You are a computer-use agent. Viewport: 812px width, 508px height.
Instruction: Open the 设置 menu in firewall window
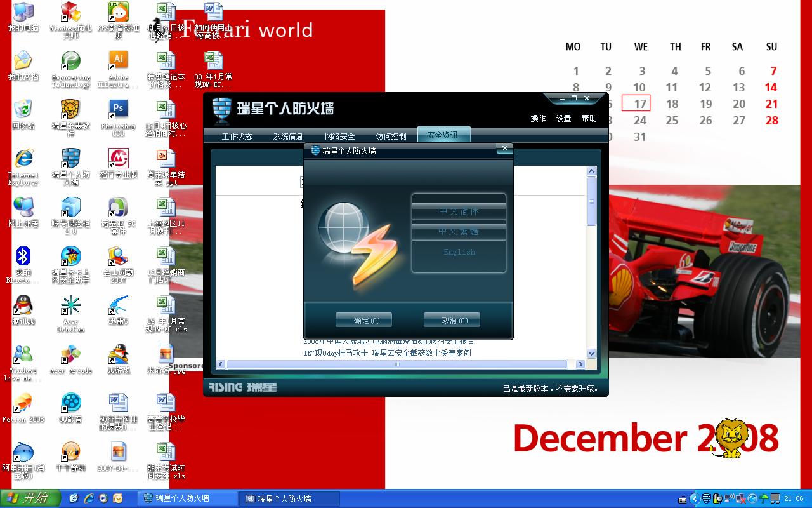click(x=563, y=118)
